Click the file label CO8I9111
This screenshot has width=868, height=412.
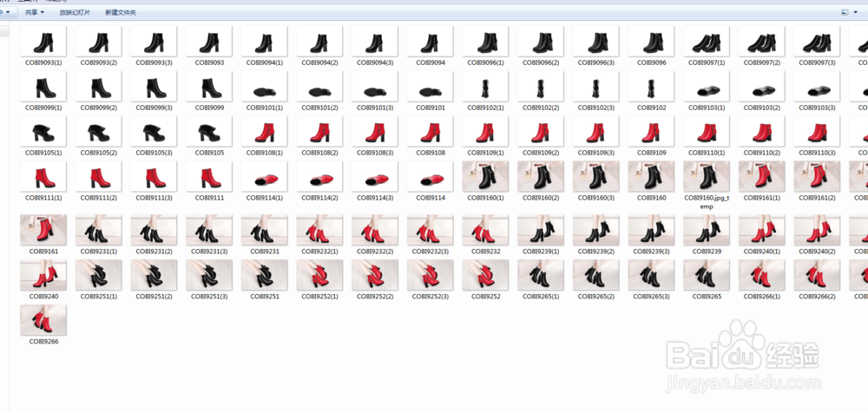[209, 198]
